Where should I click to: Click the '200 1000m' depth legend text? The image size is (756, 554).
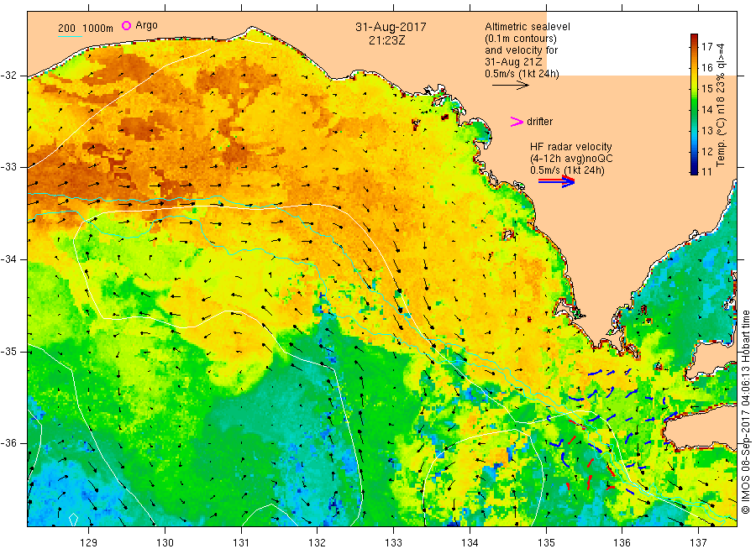pyautogui.click(x=86, y=29)
